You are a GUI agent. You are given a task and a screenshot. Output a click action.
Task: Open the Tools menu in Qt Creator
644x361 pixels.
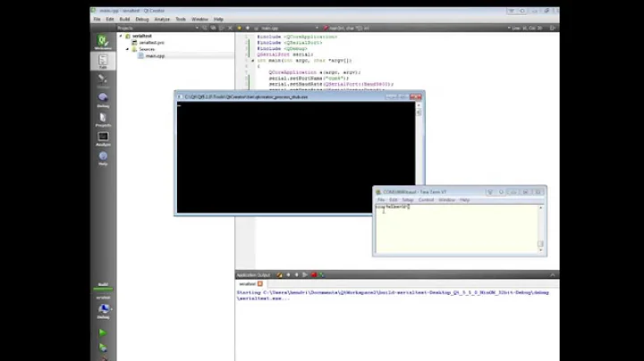181,19
